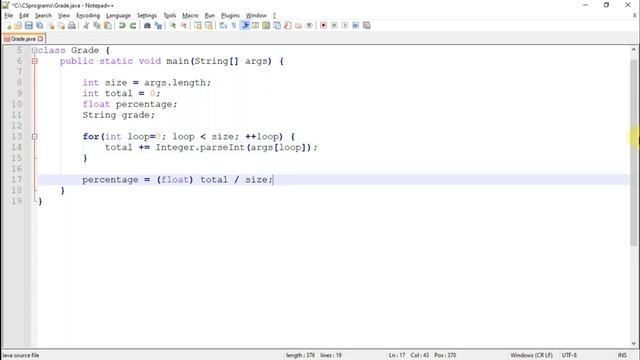The image size is (640, 360).
Task: Create a new file from the toolbar
Action: click(x=8, y=25)
